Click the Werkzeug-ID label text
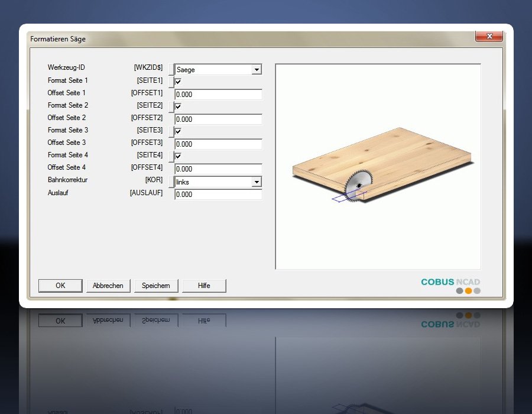The width and height of the screenshot is (532, 414). [66, 67]
